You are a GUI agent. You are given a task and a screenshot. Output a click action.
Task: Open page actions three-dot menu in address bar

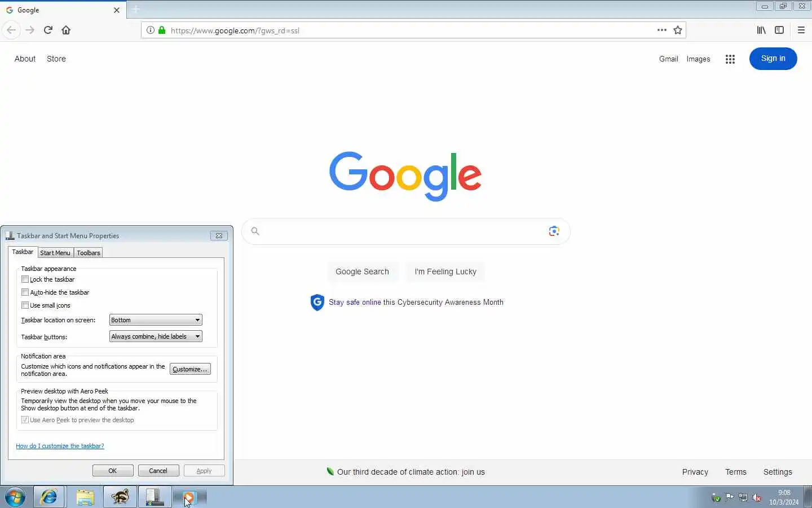[x=662, y=30]
